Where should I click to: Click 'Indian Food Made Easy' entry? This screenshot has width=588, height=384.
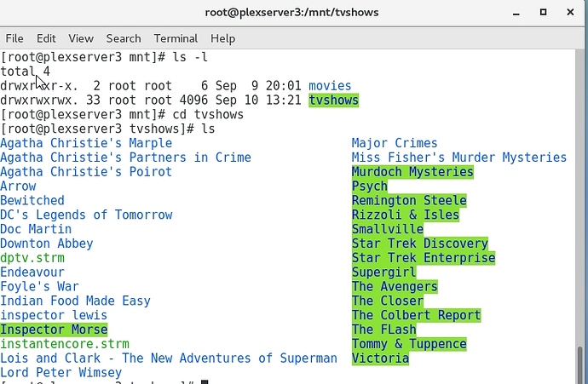click(75, 301)
